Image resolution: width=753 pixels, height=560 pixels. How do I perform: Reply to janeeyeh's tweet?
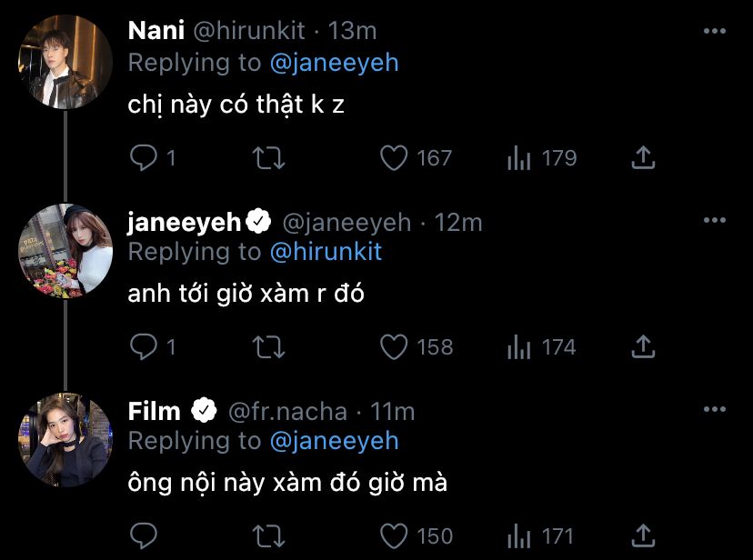(x=144, y=346)
